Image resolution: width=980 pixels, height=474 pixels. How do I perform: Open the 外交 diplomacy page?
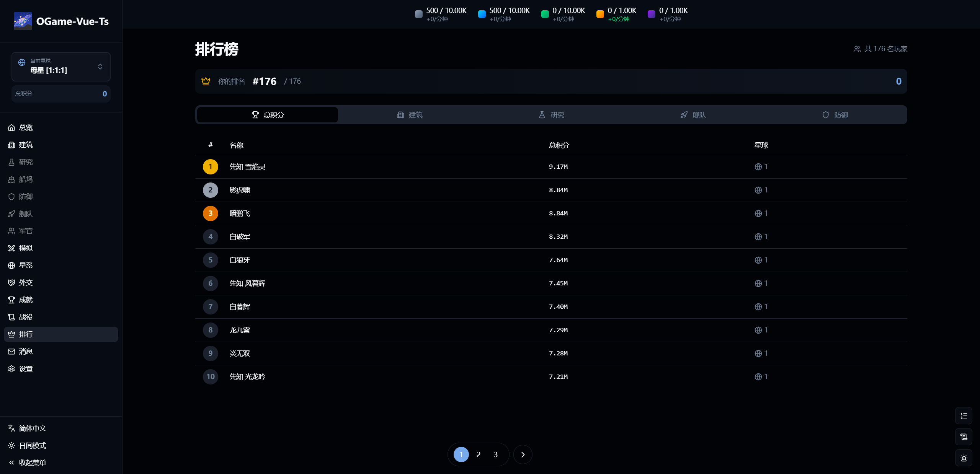(x=26, y=282)
